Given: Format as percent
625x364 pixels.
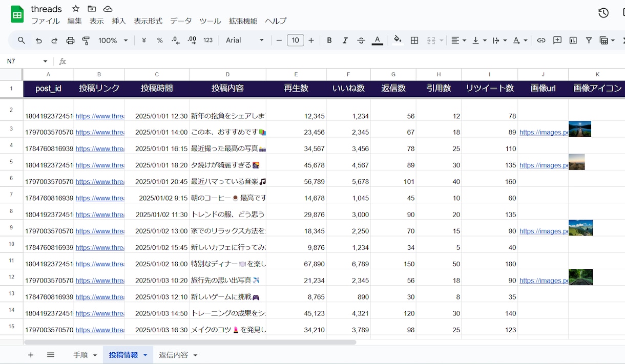Looking at the screenshot, I should coord(160,40).
